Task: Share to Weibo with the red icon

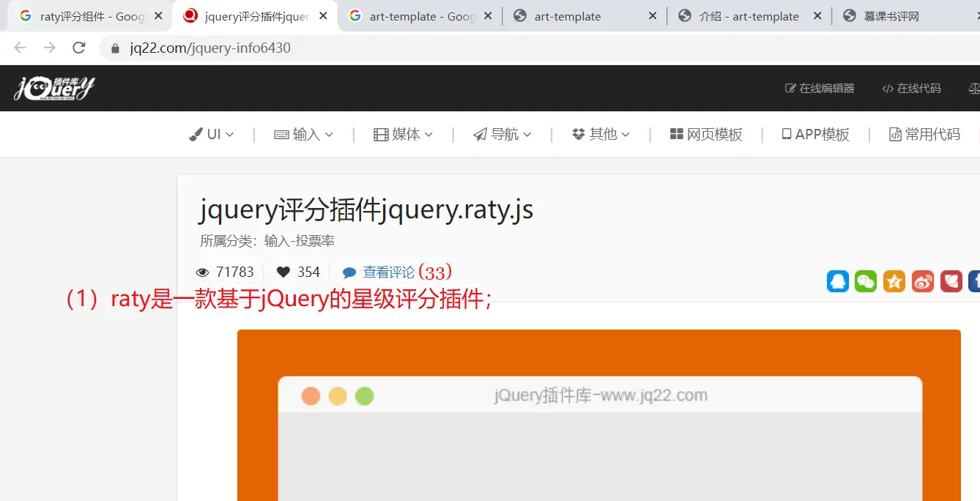Action: click(x=923, y=281)
